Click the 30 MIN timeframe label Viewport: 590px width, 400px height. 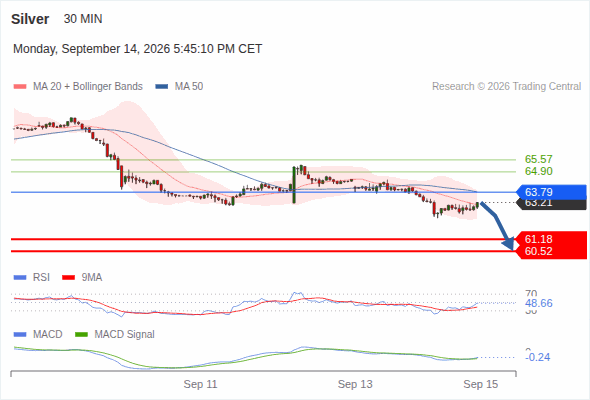tap(83, 19)
